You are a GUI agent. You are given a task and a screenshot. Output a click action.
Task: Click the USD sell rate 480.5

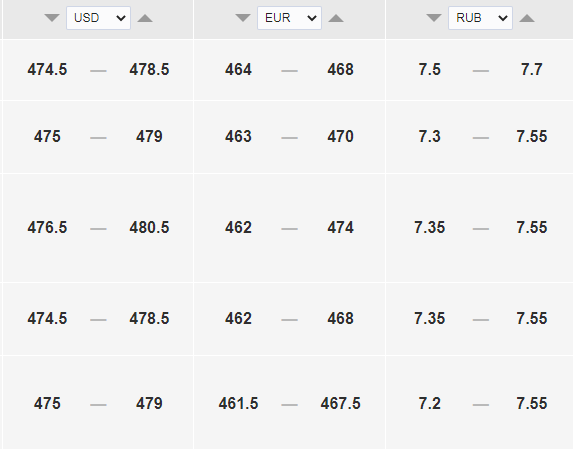149,228
